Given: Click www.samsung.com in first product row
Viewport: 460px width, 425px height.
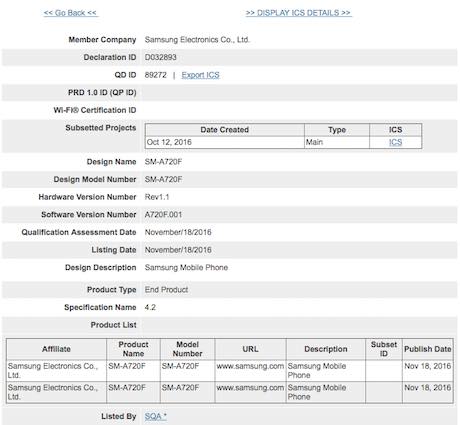Looking at the screenshot, I should [250, 366].
